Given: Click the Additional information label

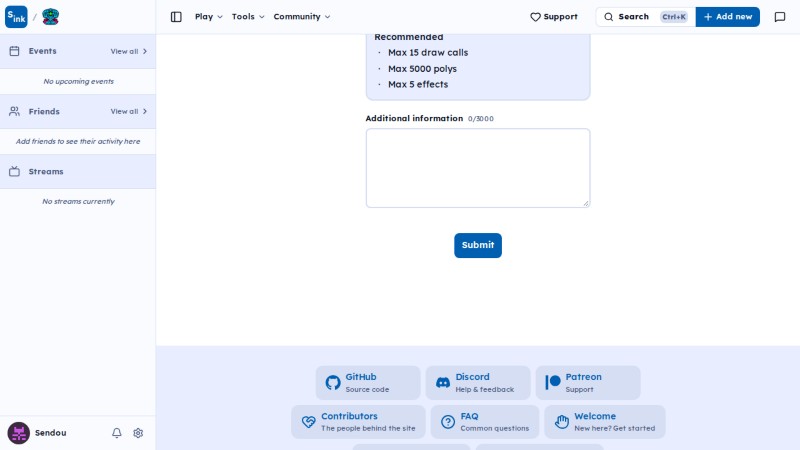Looking at the screenshot, I should coord(414,118).
